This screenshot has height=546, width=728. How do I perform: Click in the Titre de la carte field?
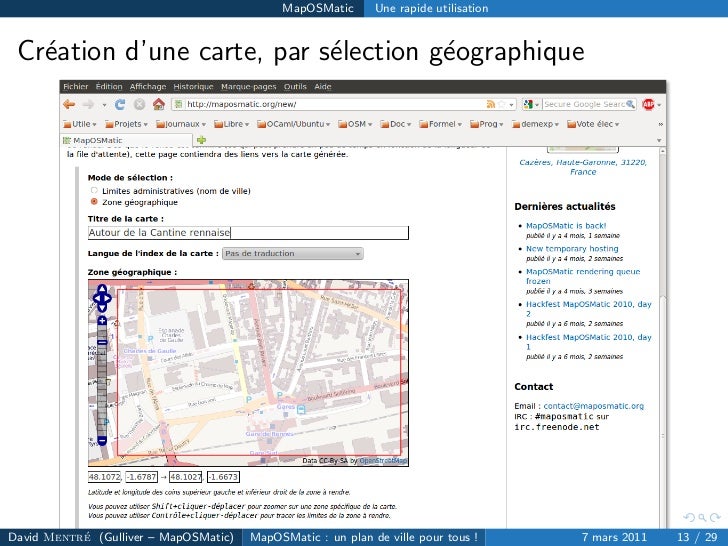(x=248, y=233)
